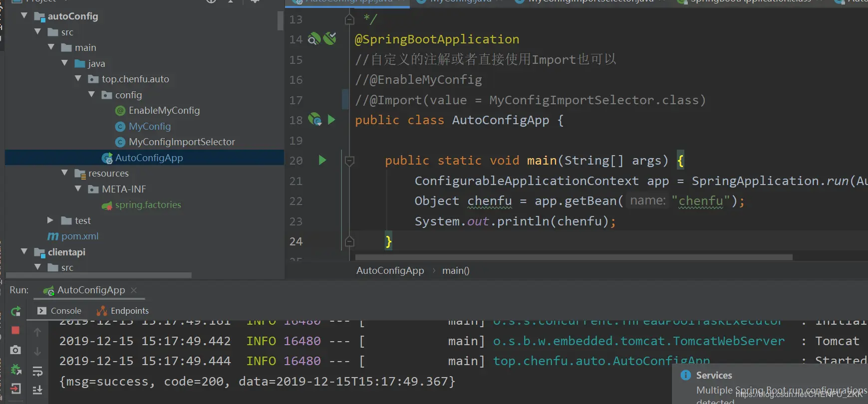This screenshot has width=868, height=404.
Task: Collapse the config package node
Action: point(91,94)
